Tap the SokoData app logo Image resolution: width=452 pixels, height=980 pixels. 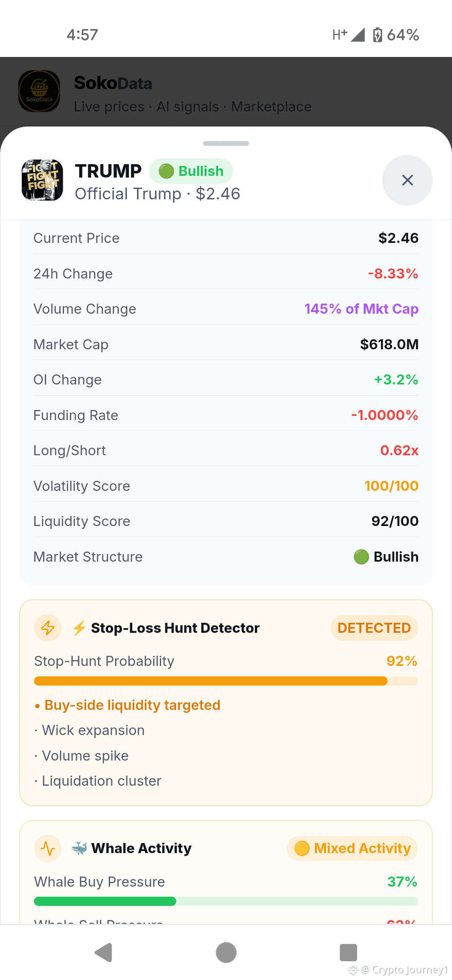[x=39, y=91]
